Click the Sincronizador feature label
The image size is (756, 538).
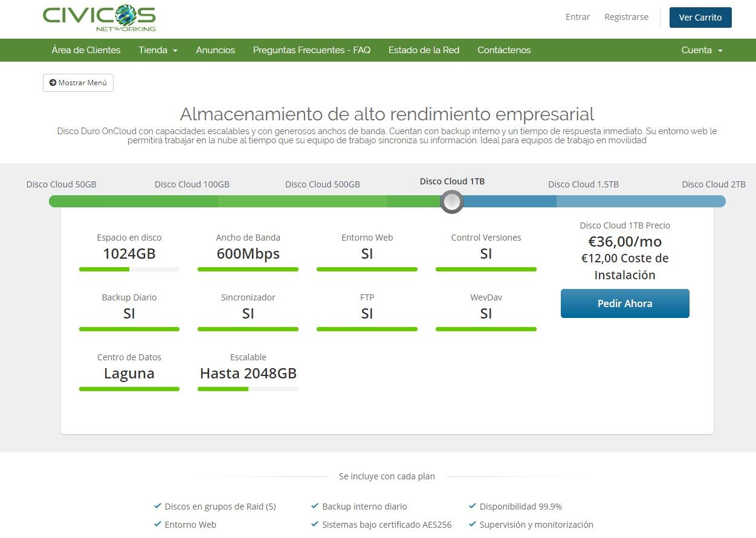tap(248, 297)
